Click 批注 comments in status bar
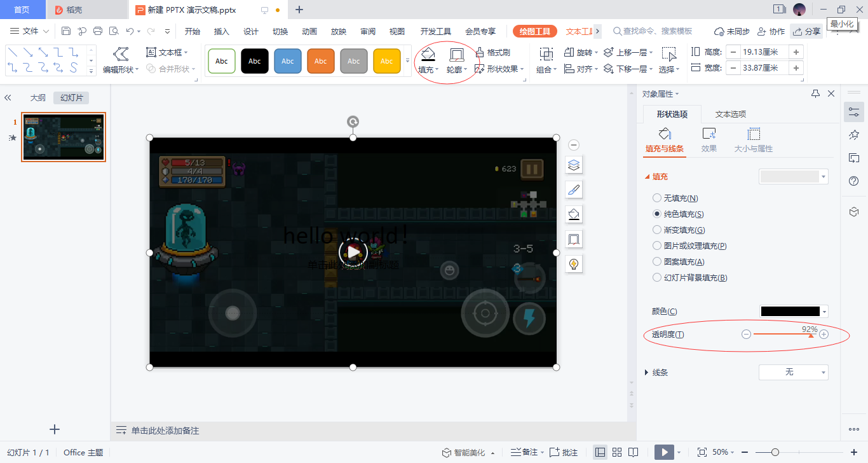This screenshot has height=463, width=868. coord(564,452)
